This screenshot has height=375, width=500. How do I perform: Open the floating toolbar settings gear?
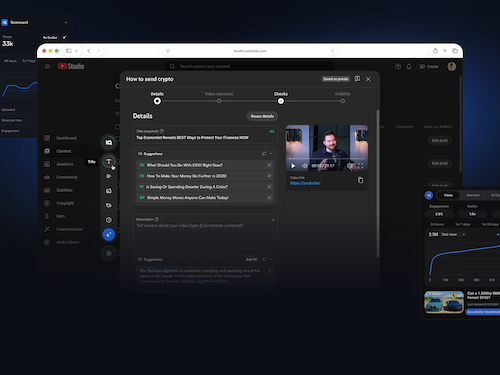[x=109, y=254]
